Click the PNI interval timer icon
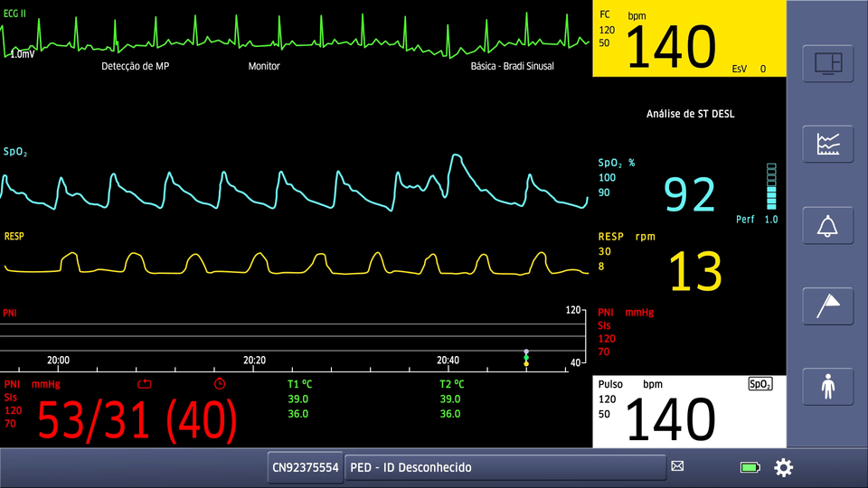This screenshot has height=488, width=868. tap(220, 383)
